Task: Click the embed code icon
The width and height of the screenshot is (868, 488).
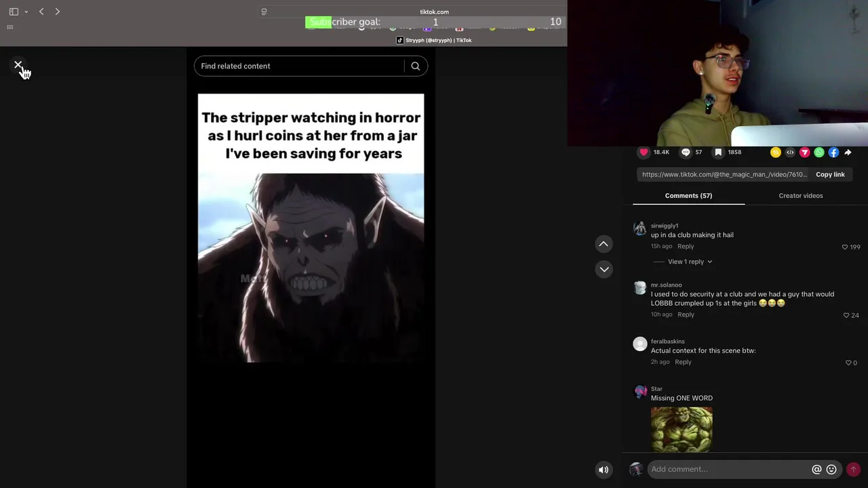Action: pos(790,152)
